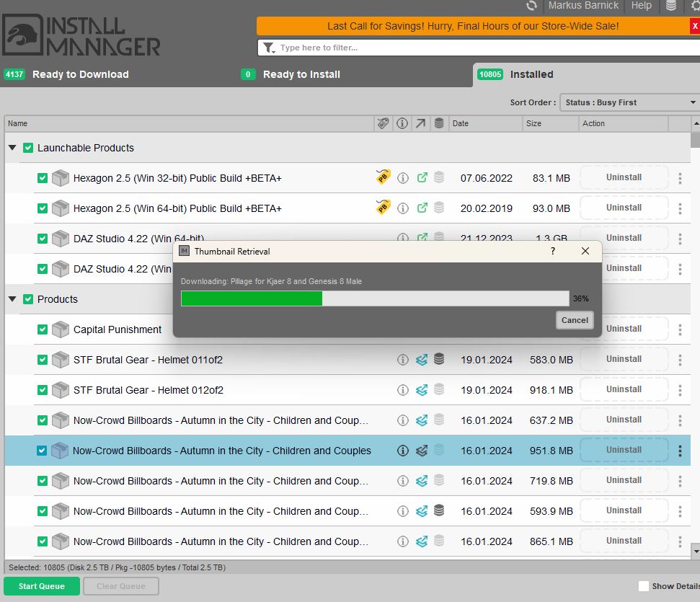Image resolution: width=700 pixels, height=602 pixels.
Task: Open info for STF Brutal Gear Helmet 012of2
Action: [403, 390]
